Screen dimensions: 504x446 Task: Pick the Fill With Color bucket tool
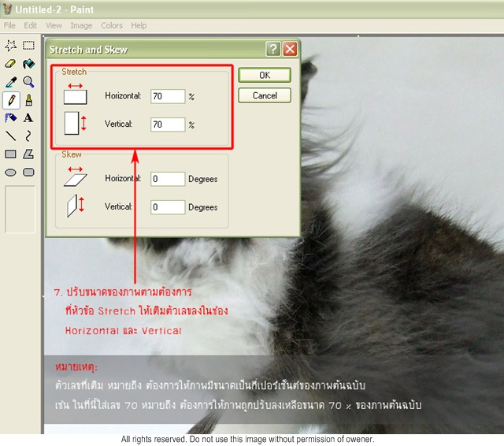tap(28, 64)
